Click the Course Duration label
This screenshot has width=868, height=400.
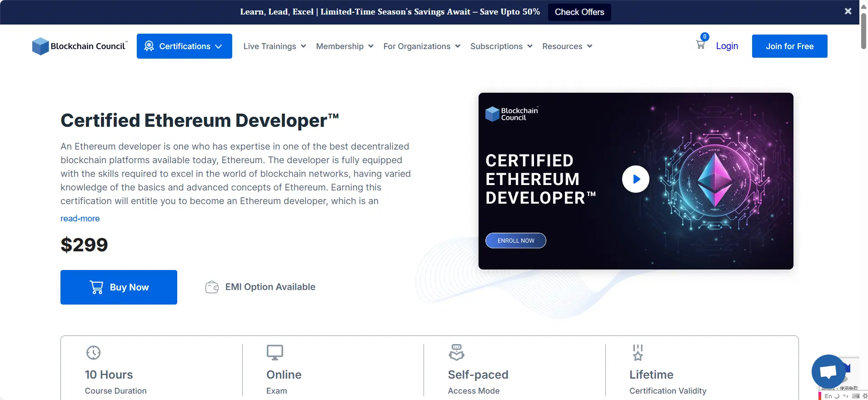click(116, 391)
